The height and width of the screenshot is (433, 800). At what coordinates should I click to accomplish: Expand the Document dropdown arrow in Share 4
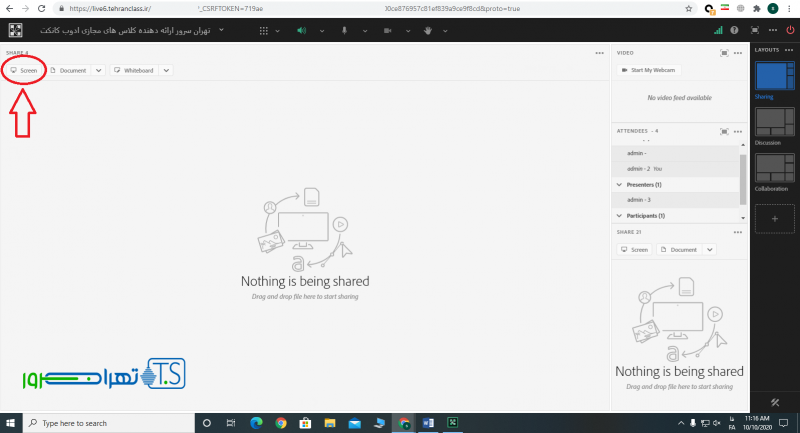point(98,71)
